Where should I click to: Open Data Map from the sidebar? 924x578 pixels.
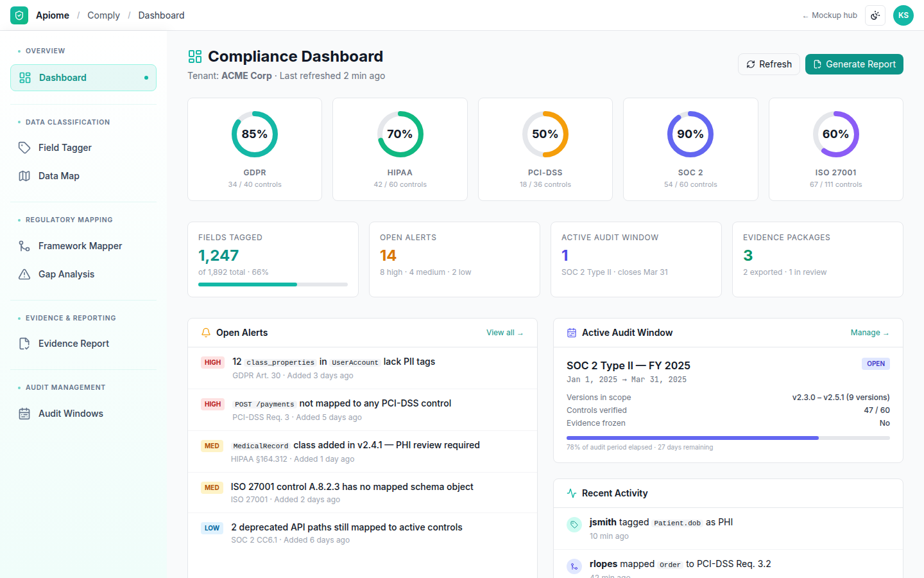click(83, 176)
